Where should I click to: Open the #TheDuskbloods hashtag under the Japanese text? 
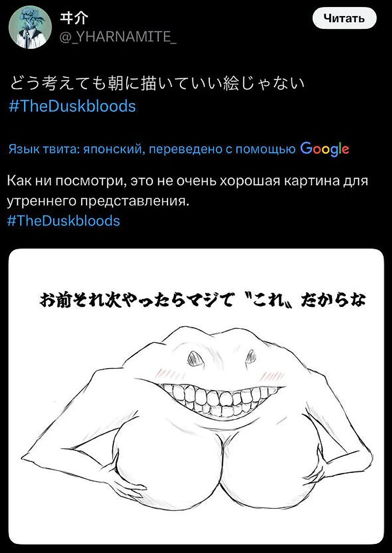click(72, 106)
